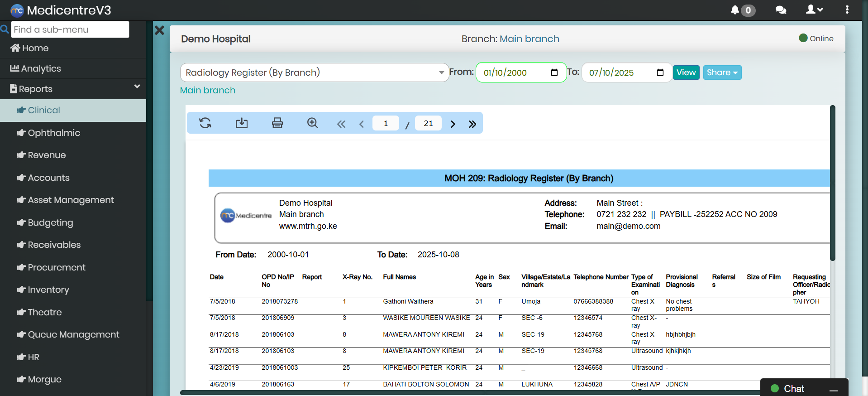Open the messages chat bubbles icon

(781, 10)
